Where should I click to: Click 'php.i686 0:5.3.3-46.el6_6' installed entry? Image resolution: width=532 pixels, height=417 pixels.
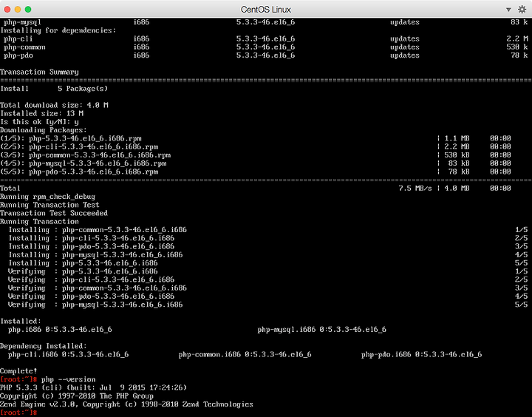(x=60, y=330)
